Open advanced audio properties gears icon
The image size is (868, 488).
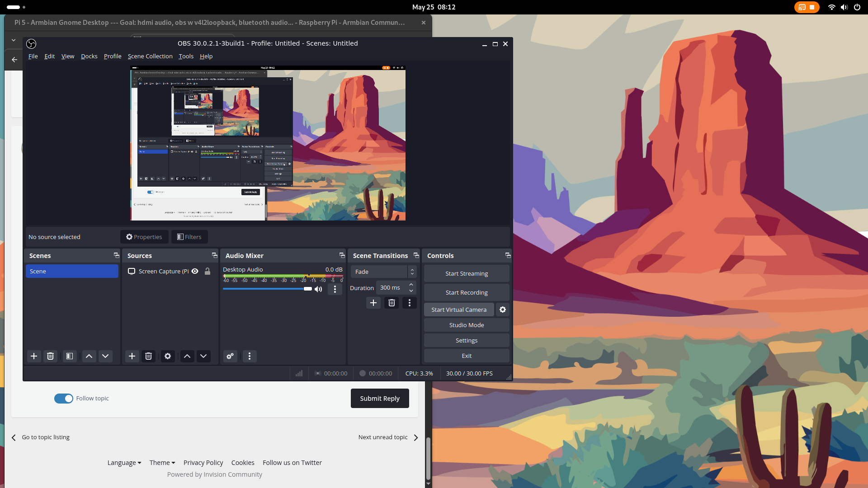click(230, 356)
